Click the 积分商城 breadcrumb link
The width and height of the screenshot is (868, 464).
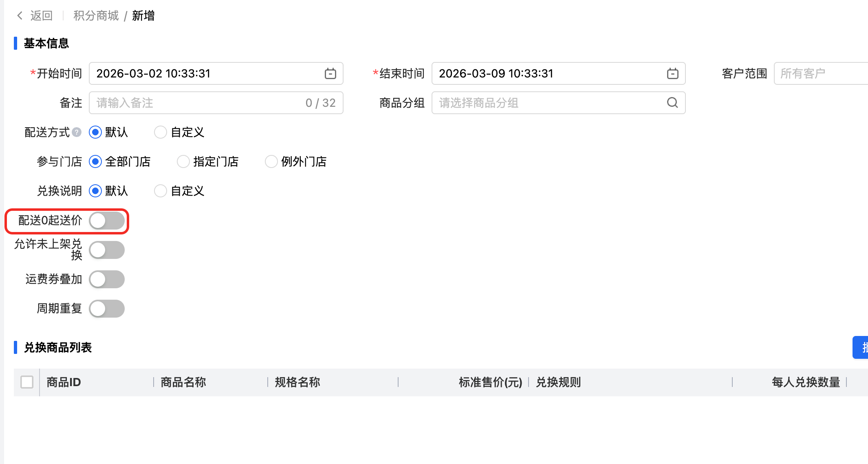coord(96,15)
